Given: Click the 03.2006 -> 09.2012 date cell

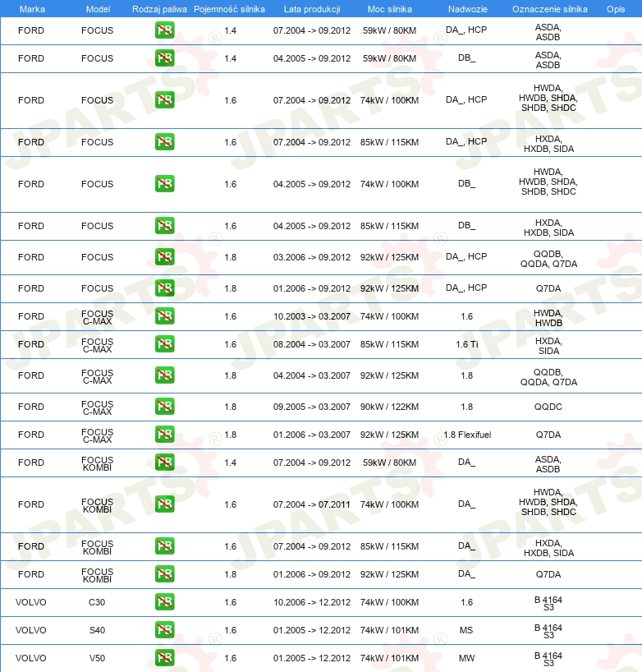Looking at the screenshot, I should pos(312,257).
